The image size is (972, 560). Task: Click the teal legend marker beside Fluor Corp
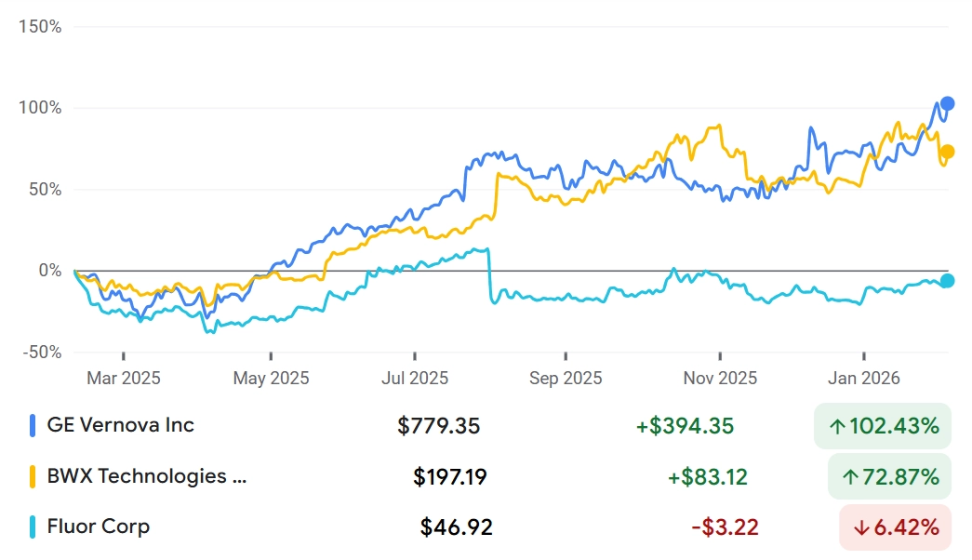(33, 527)
